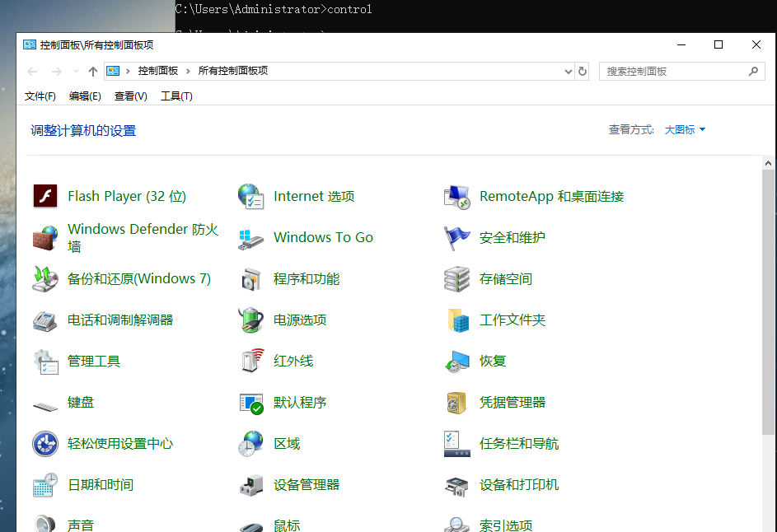Click the control panel window title icon
The width and height of the screenshot is (777, 532).
(x=30, y=44)
